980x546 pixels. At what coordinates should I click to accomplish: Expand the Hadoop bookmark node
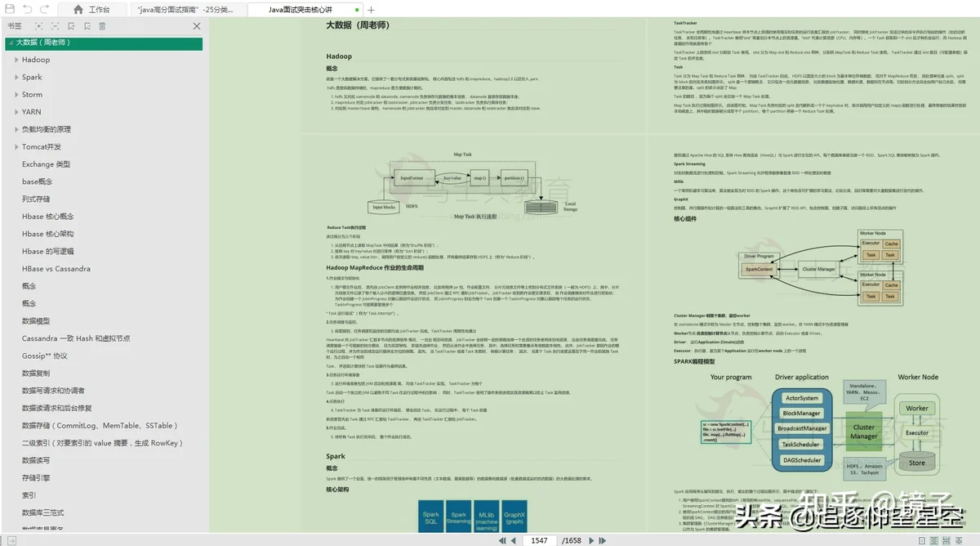coord(16,60)
